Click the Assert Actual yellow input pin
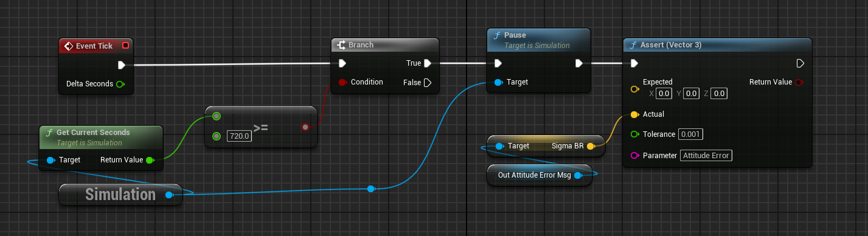The height and width of the screenshot is (236, 868). click(x=634, y=114)
